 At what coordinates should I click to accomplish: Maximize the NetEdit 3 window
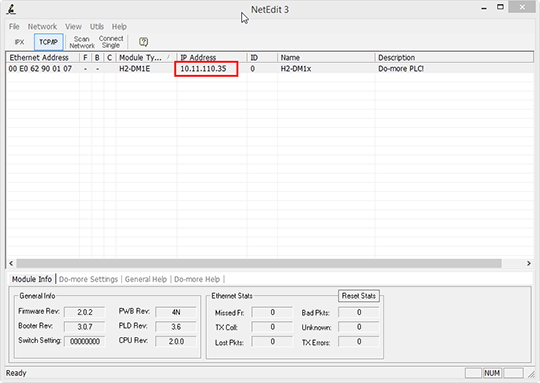[500, 7]
